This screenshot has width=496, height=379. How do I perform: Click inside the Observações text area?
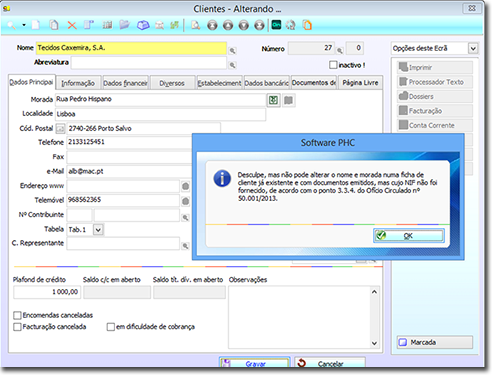point(299,317)
